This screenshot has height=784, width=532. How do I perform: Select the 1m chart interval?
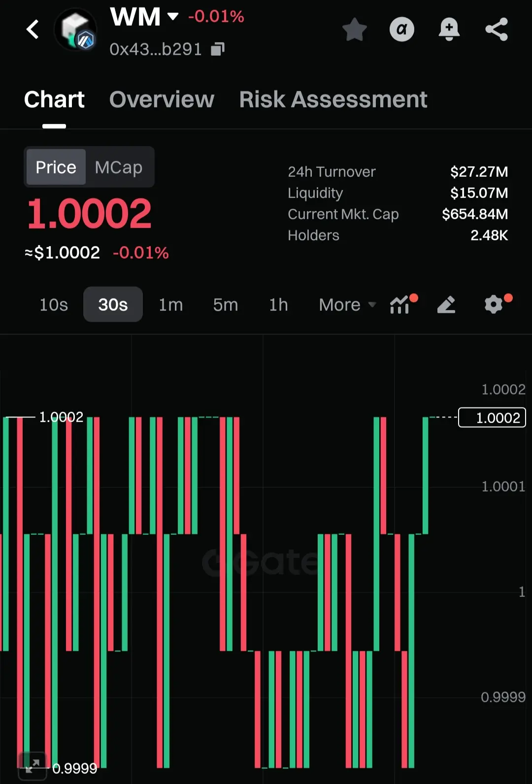170,305
